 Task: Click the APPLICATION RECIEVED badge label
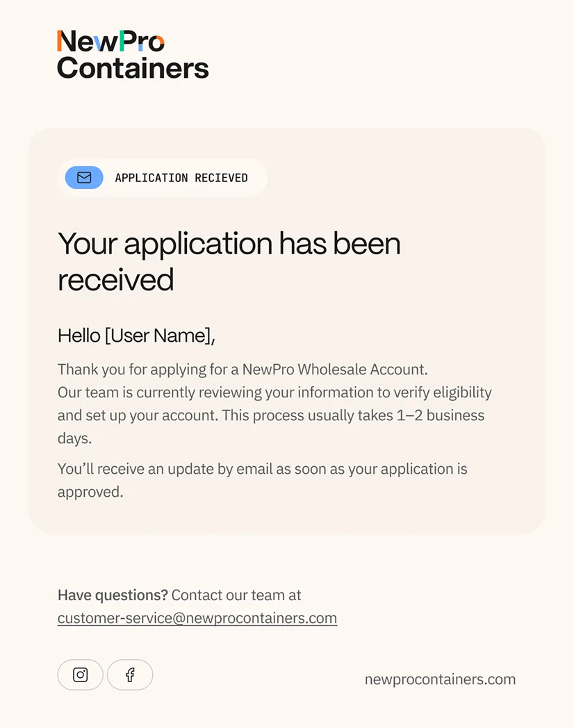click(181, 178)
